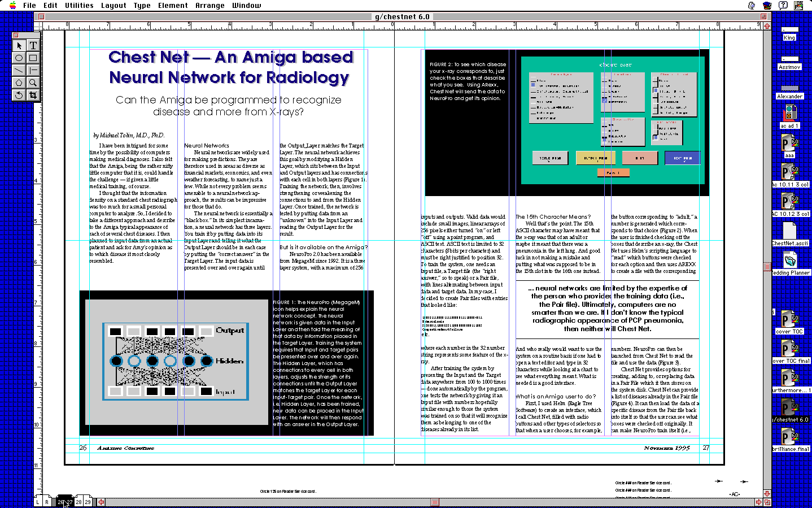This screenshot has width=812, height=508.
Task: Select the Pointer tool in the toolbox
Action: click(x=19, y=45)
